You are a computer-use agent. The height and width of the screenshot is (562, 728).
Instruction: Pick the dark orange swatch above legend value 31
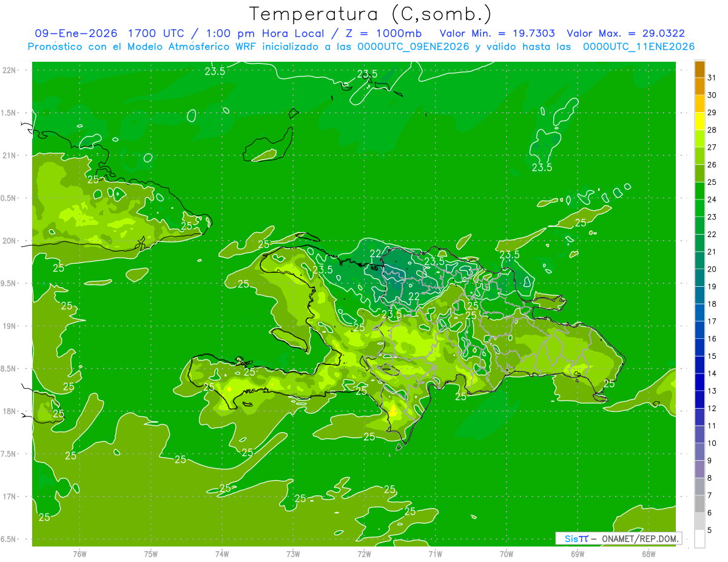700,70
